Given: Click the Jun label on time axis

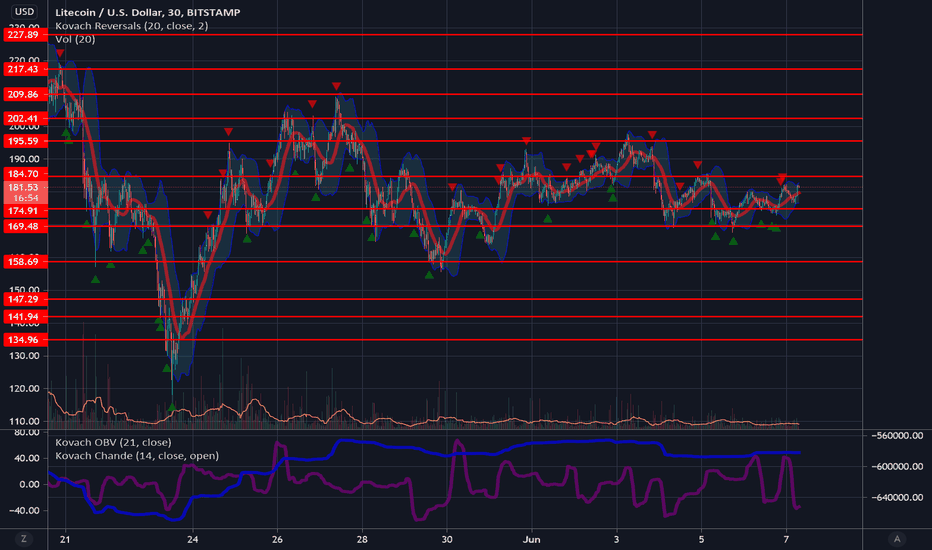Looking at the screenshot, I should (x=531, y=539).
